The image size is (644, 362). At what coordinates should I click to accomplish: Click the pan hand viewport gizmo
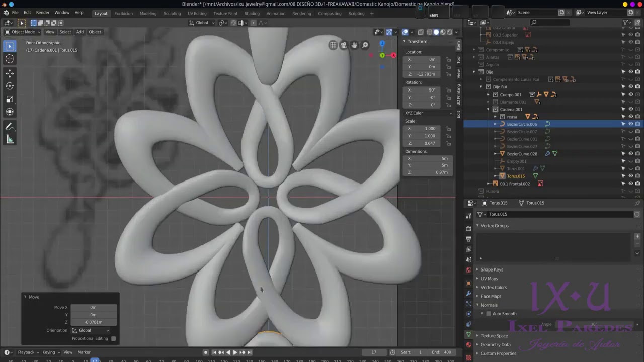[354, 45]
